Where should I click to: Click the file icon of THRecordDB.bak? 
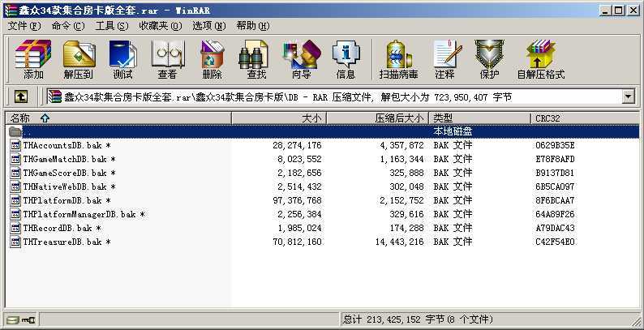[15, 228]
